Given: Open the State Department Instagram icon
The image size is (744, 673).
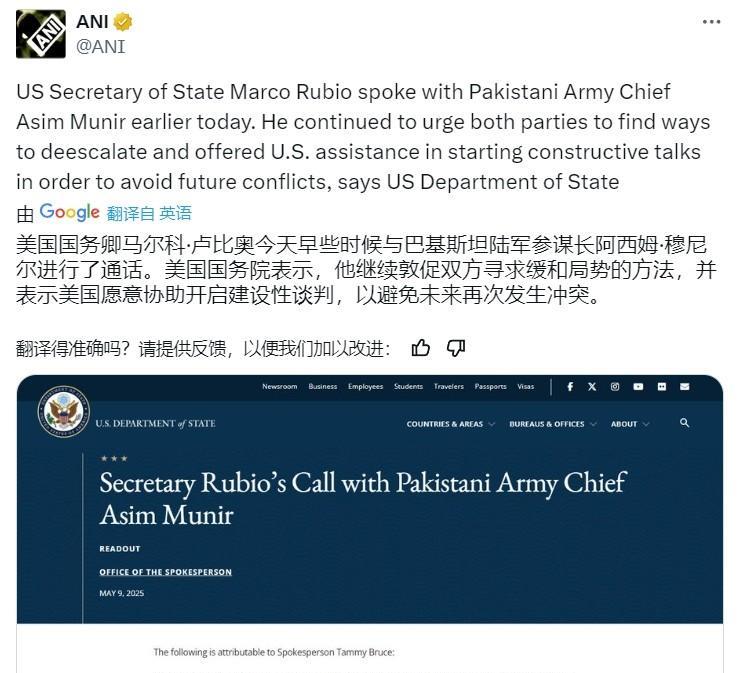Looking at the screenshot, I should tap(615, 387).
